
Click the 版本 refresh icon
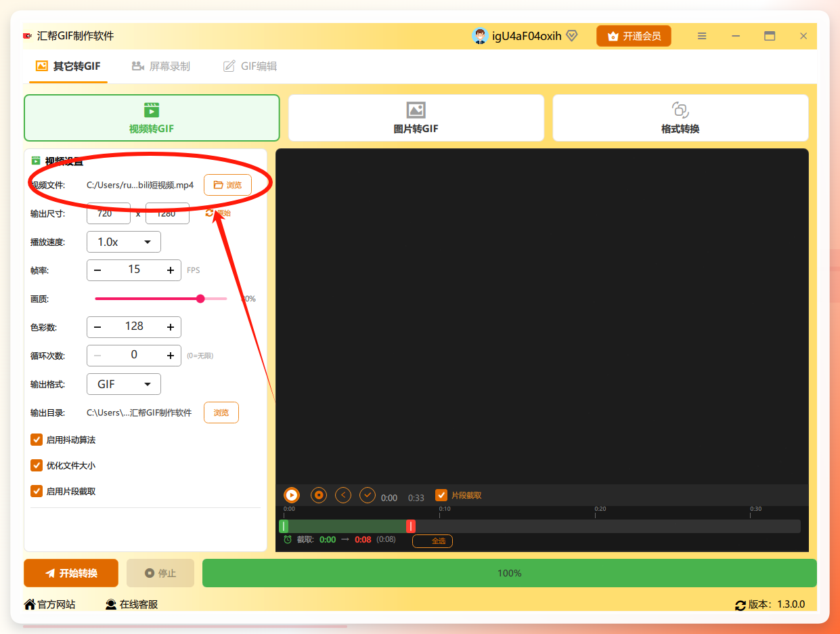740,605
